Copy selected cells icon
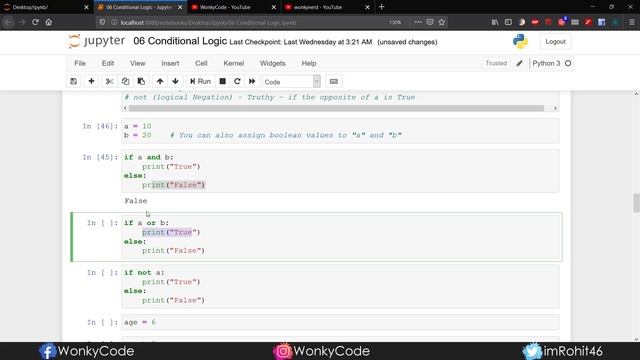640x360 pixels. point(125,81)
